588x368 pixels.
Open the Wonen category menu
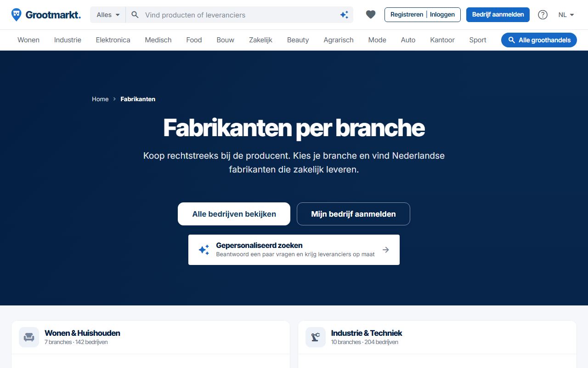[x=28, y=40]
